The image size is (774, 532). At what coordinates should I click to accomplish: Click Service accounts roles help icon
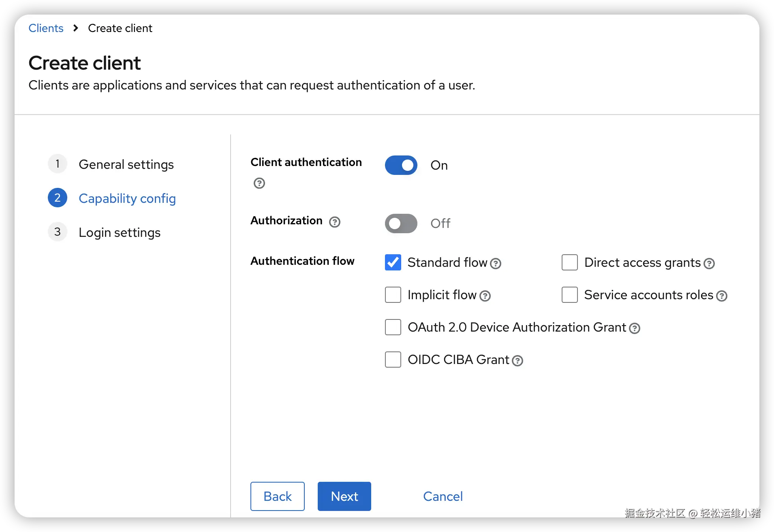pyautogui.click(x=721, y=296)
